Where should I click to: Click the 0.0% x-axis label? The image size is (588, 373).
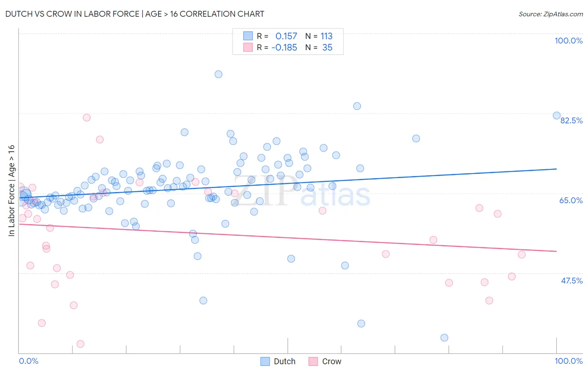point(29,361)
